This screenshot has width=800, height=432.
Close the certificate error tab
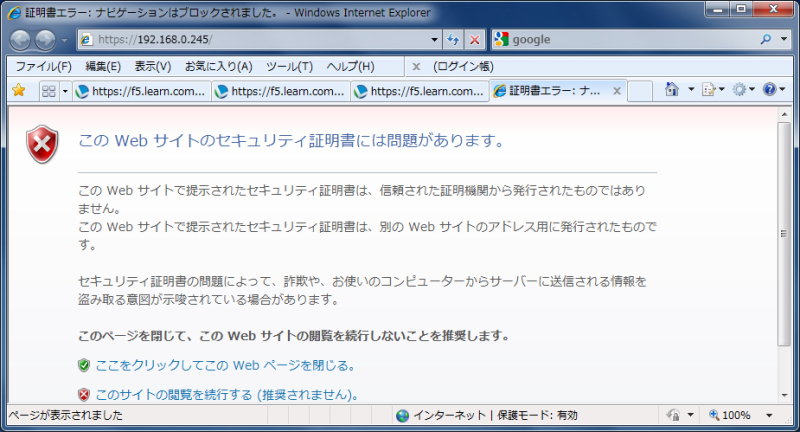617,91
